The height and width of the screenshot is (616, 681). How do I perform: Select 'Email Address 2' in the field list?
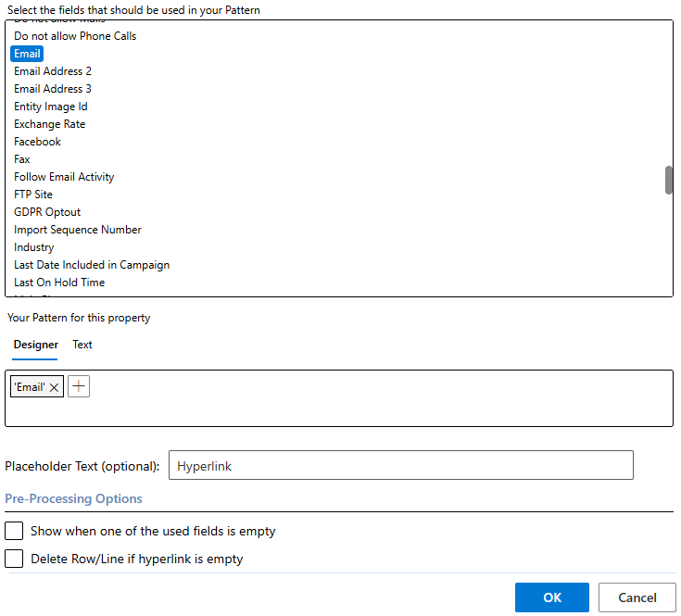pyautogui.click(x=53, y=71)
